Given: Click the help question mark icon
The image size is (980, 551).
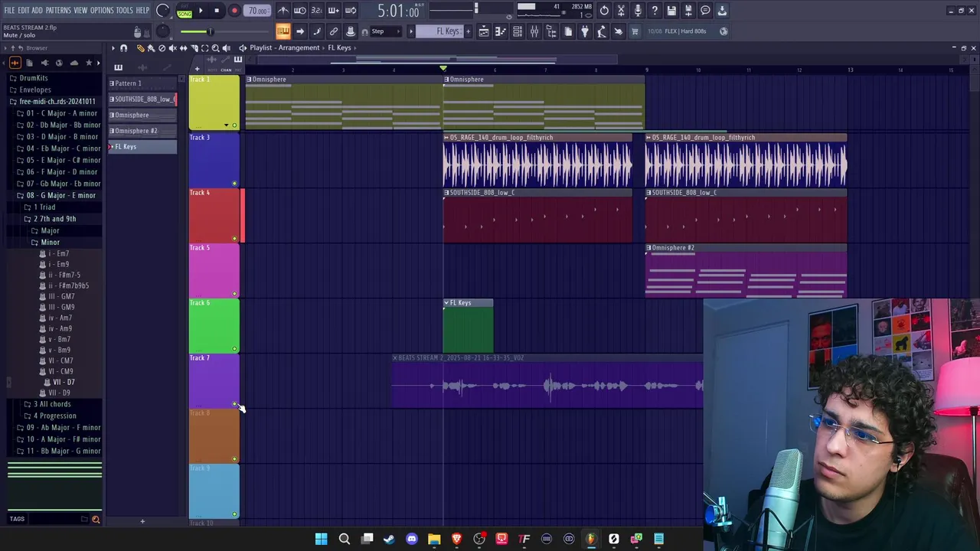Looking at the screenshot, I should coord(655,11).
